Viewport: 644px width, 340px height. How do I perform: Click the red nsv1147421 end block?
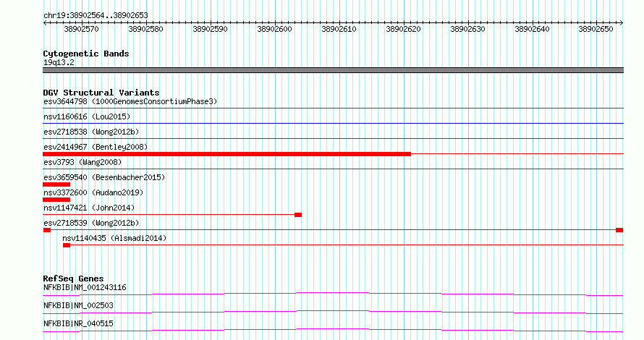[298, 215]
